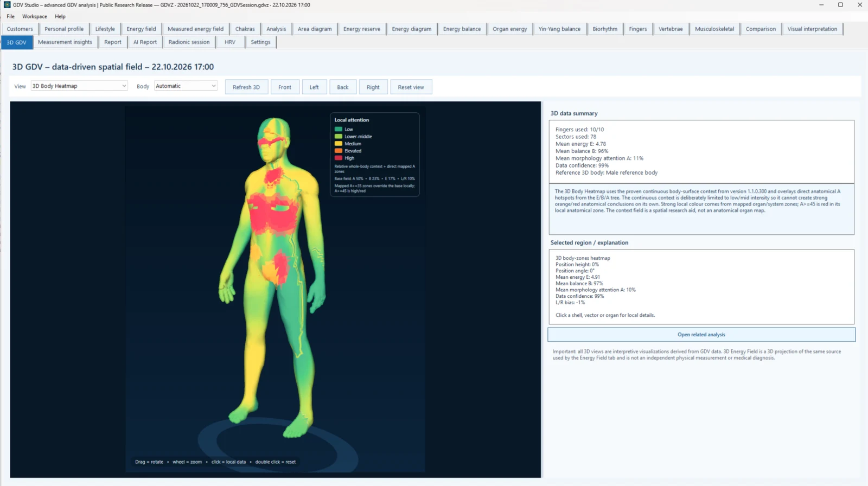The image size is (868, 486).
Task: Go to the Lifestyle tab
Action: (x=105, y=29)
